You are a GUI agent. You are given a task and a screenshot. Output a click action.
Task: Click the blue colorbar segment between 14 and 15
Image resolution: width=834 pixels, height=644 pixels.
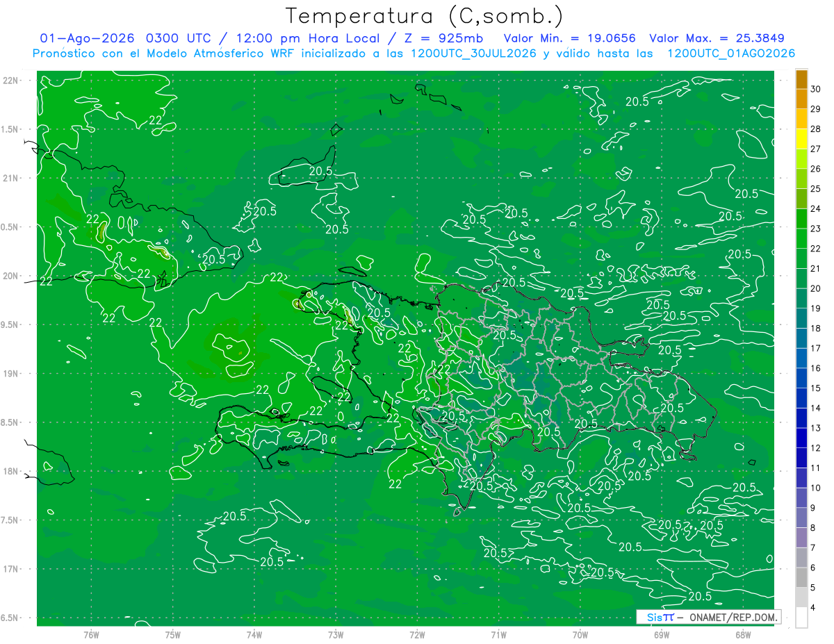coord(801,398)
